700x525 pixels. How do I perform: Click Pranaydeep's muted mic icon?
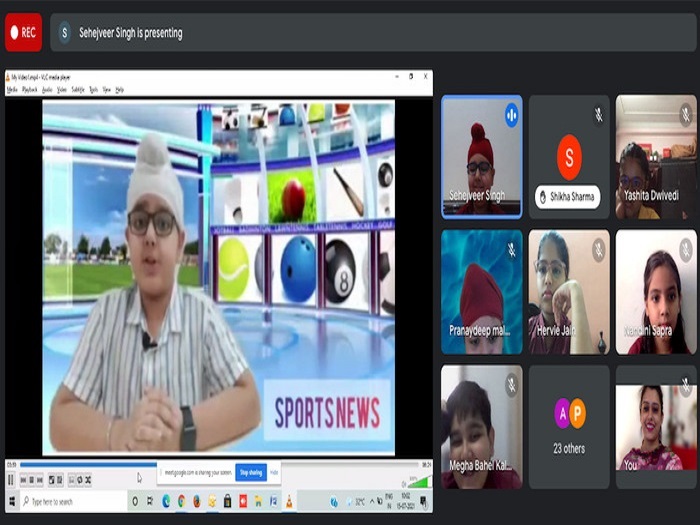point(512,250)
